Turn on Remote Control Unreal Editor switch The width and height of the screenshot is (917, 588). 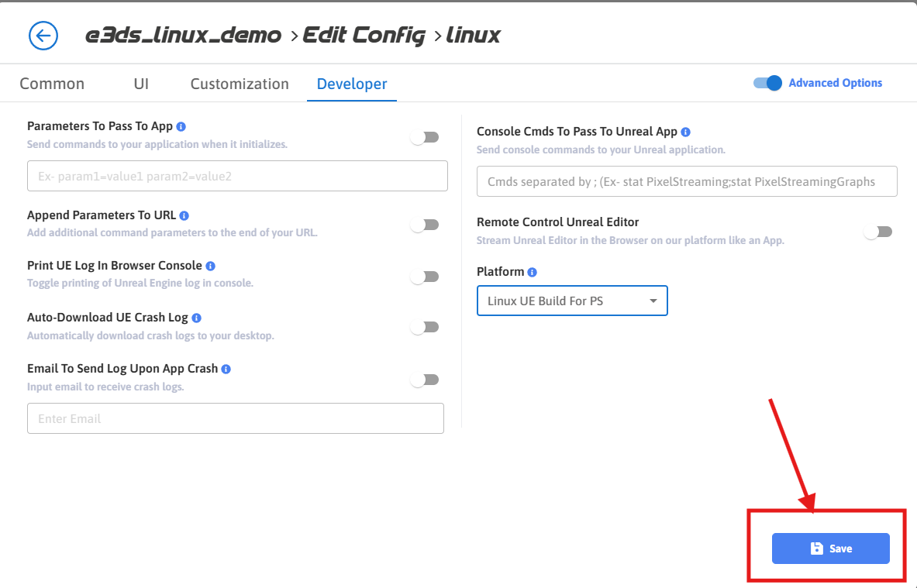pos(878,232)
